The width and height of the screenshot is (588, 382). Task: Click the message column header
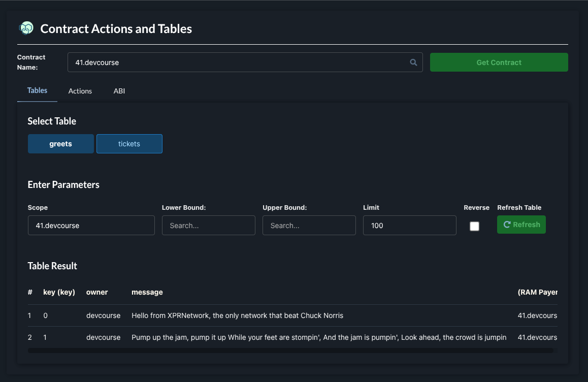[147, 292]
